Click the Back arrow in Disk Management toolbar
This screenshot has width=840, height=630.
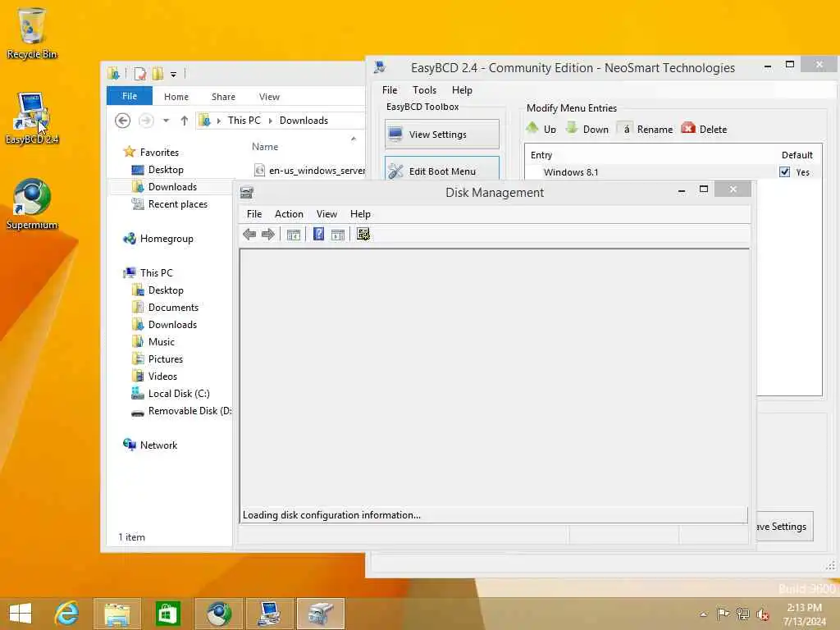click(249, 234)
